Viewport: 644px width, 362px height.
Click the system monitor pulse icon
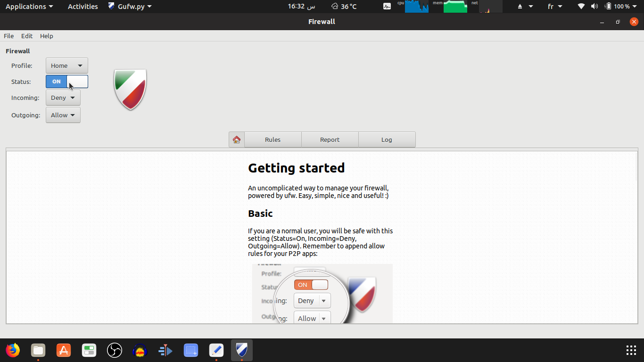[387, 7]
